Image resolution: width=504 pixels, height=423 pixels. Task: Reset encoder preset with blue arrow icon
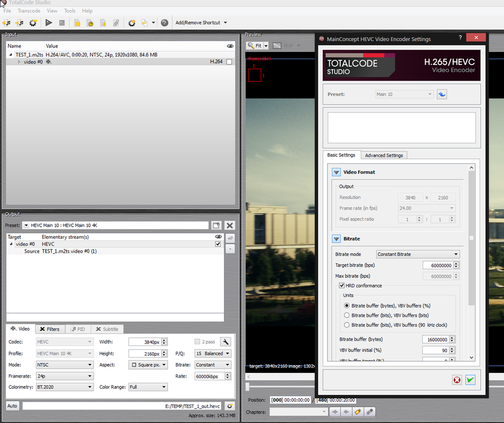point(442,94)
